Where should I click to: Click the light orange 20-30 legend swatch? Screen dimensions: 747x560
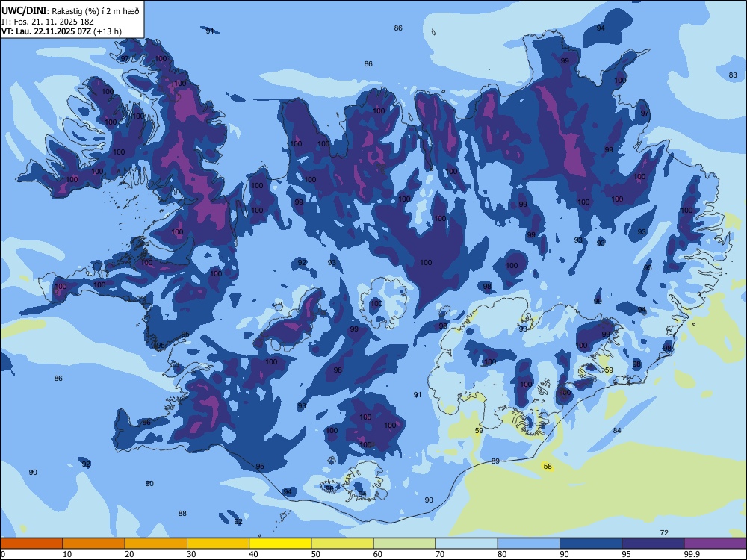coord(156,544)
